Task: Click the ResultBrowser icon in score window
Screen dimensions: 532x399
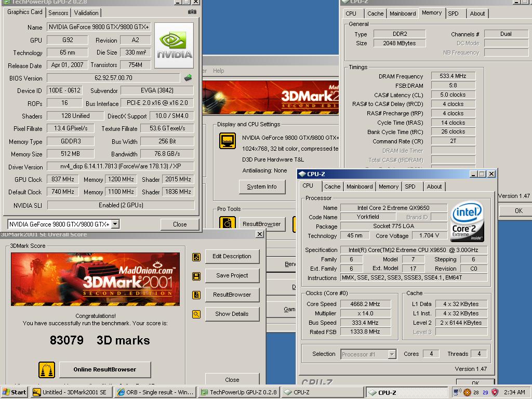Action: pos(196,295)
